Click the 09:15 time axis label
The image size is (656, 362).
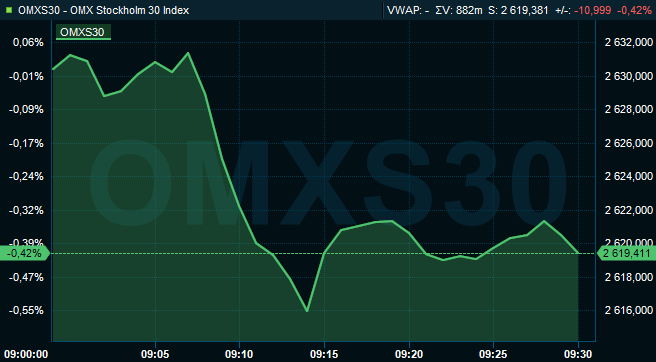324,354
